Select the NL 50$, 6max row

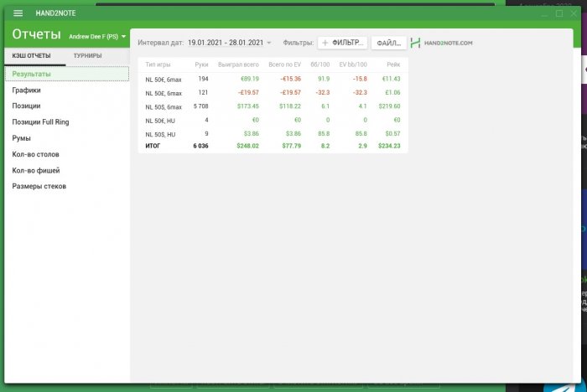click(x=273, y=106)
